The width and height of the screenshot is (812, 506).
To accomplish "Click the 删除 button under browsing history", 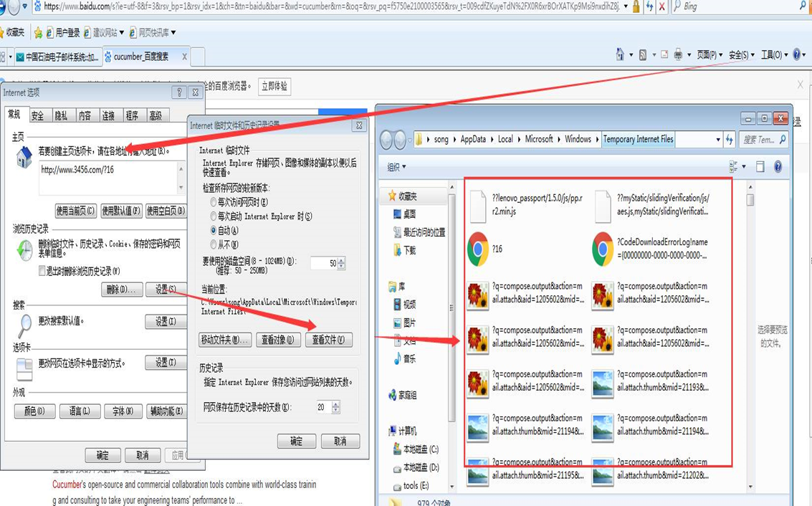I will 121,290.
